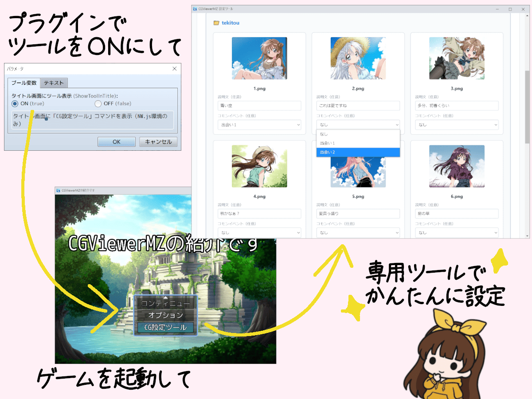Edit the 紫の華 description field
This screenshot has height=399, width=532.
pyautogui.click(x=457, y=214)
